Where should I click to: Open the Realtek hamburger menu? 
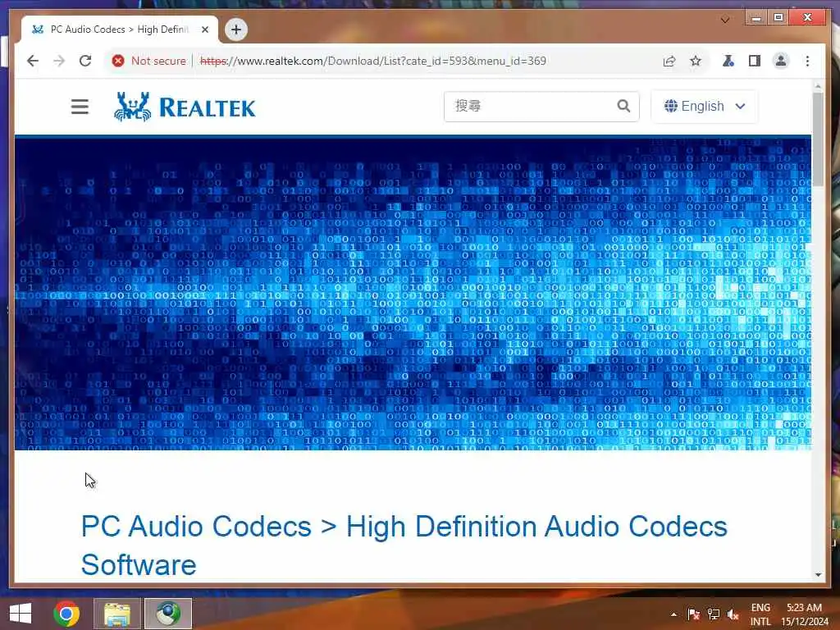(x=80, y=107)
